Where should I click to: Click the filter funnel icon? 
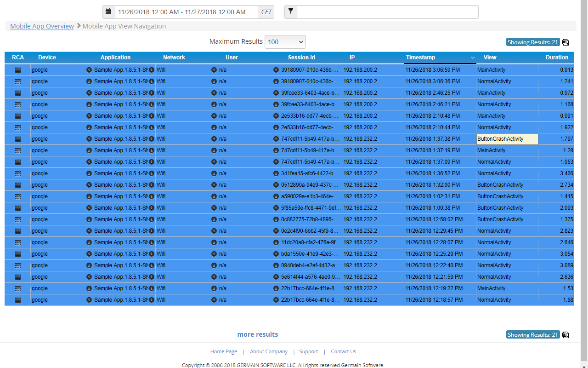pos(291,11)
